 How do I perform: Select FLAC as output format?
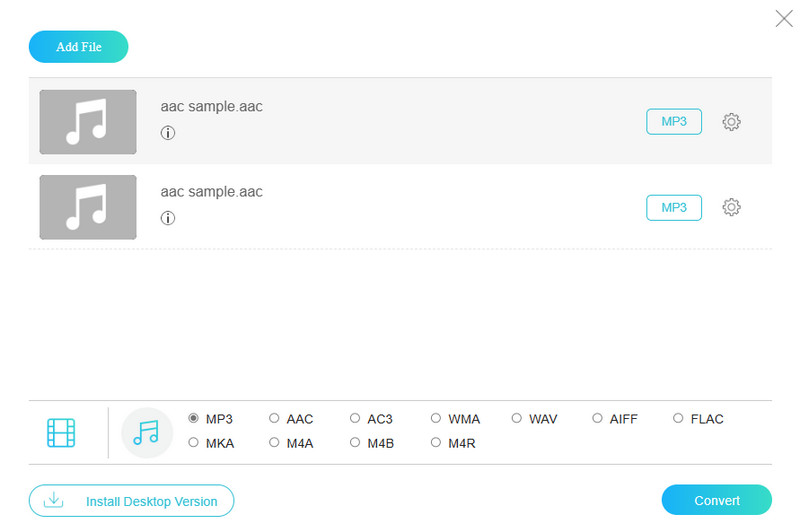679,419
